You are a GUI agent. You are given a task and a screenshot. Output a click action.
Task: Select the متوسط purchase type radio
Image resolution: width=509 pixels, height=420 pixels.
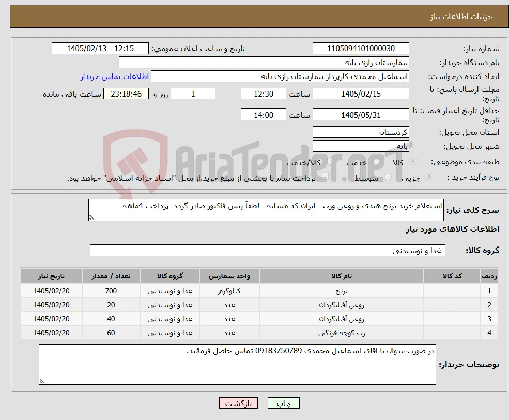(x=388, y=177)
